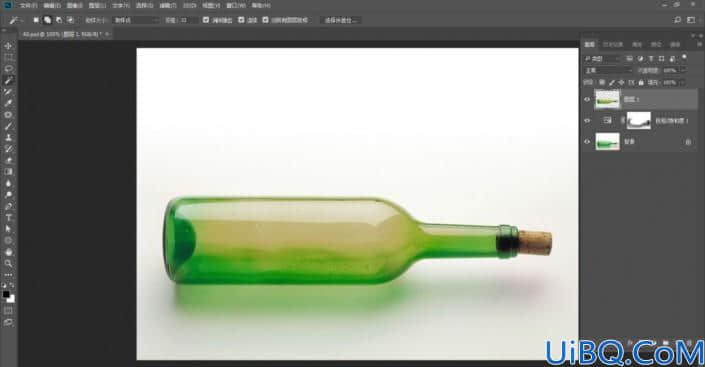This screenshot has height=367, width=705.
Task: Select the Blur tool
Action: pyautogui.click(x=8, y=183)
